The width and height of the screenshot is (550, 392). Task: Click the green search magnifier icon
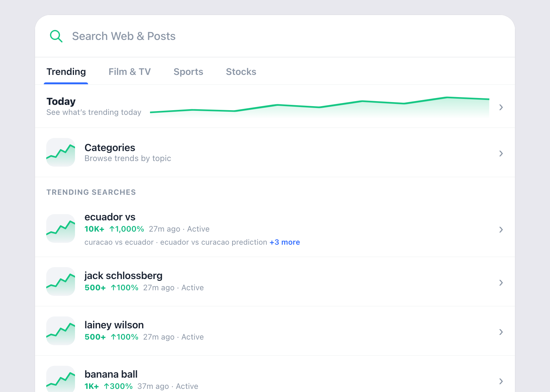click(56, 36)
